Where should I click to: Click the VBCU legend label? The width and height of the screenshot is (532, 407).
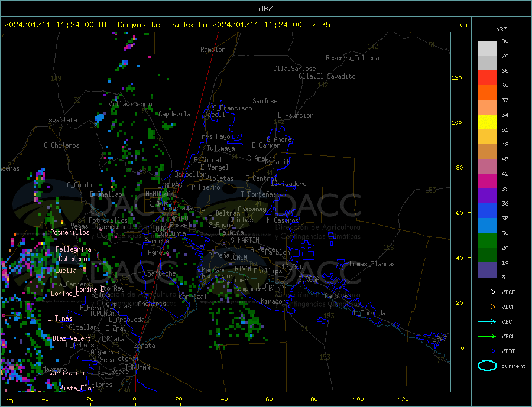point(508,337)
